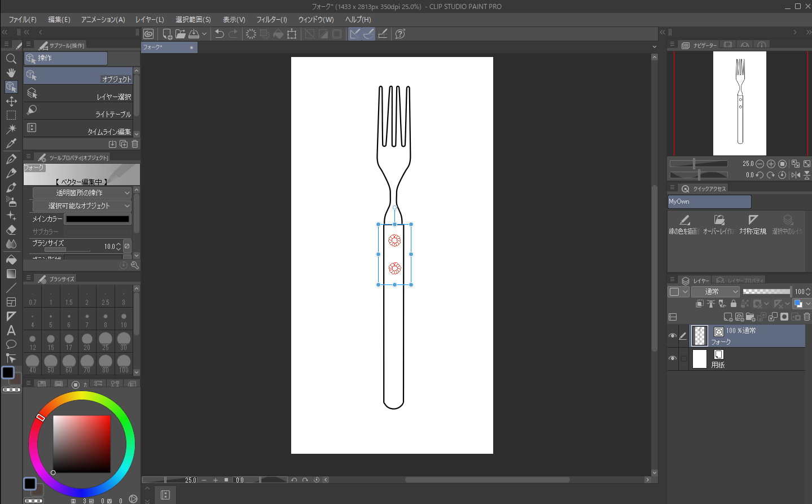Click the Undo arrow in toolbar

pos(220,34)
